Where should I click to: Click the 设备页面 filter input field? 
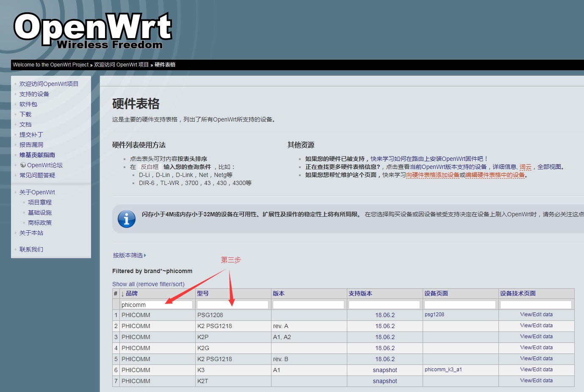(460, 305)
